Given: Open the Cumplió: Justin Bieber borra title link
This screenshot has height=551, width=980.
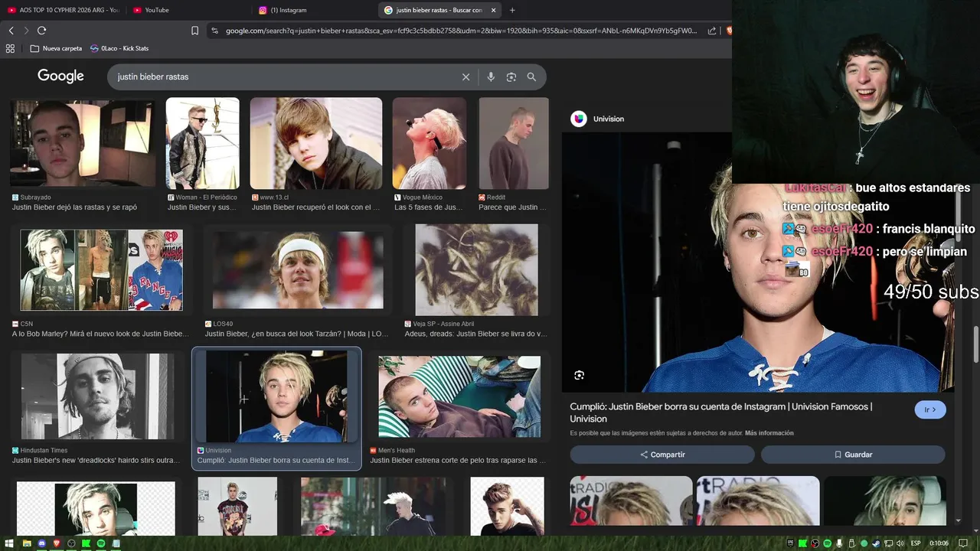Looking at the screenshot, I should point(720,412).
